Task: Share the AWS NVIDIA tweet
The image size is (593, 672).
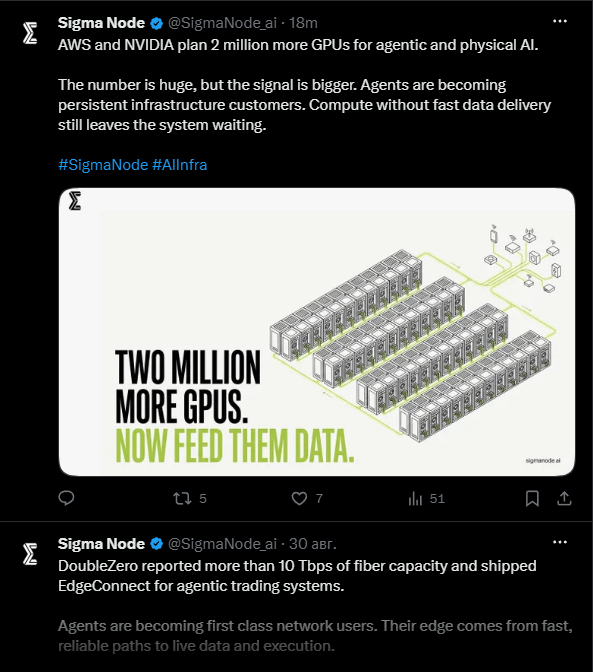Action: click(564, 498)
